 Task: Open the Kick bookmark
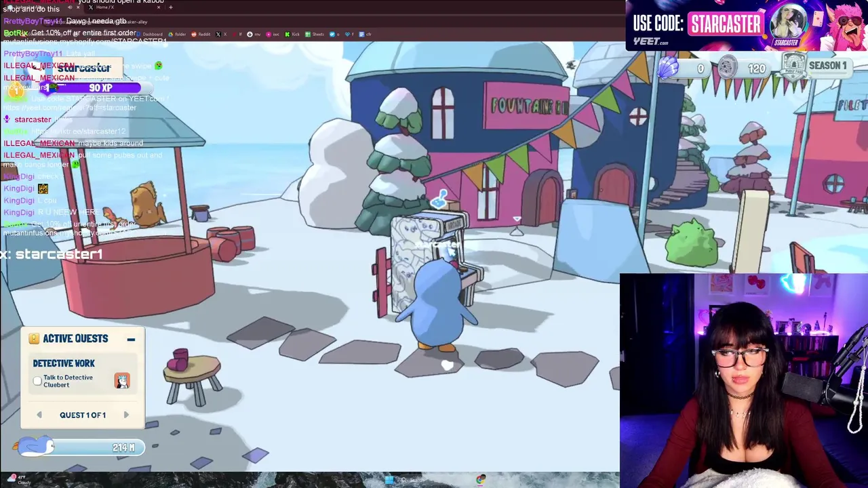[292, 34]
